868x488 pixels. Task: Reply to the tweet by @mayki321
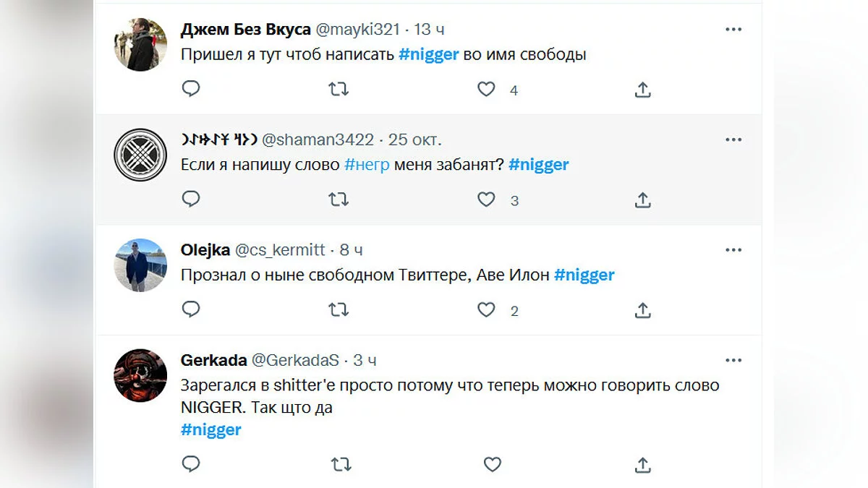191,90
